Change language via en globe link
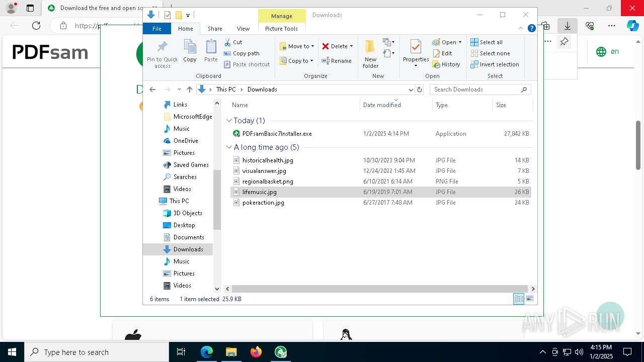The image size is (644, 362). tap(607, 51)
